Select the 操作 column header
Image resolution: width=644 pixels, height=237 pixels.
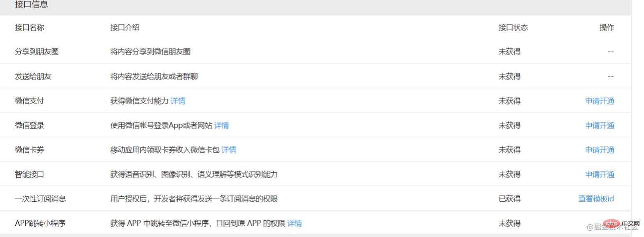(607, 27)
